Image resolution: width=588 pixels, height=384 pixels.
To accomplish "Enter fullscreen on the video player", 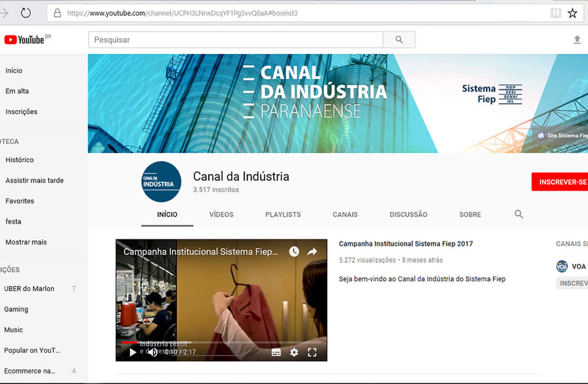I will point(312,353).
